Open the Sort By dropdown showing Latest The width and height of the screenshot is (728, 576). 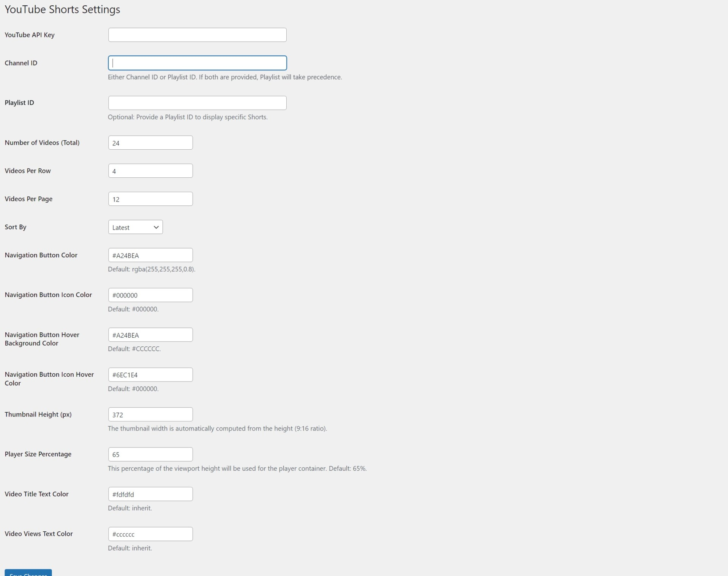coord(135,227)
